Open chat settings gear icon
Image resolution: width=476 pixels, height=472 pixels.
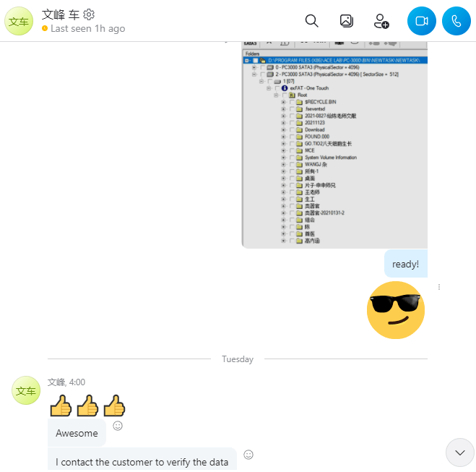[x=89, y=14]
